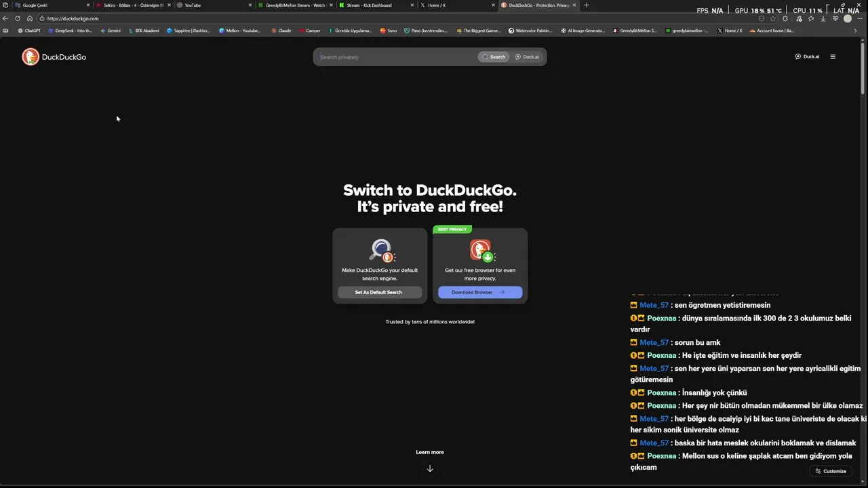Reload the page with the refresh icon
The width and height of the screenshot is (868, 488).
pos(18,18)
